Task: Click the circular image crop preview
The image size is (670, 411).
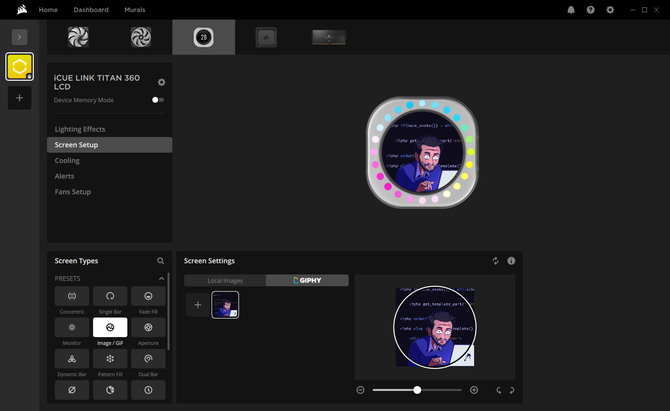Action: [x=435, y=327]
